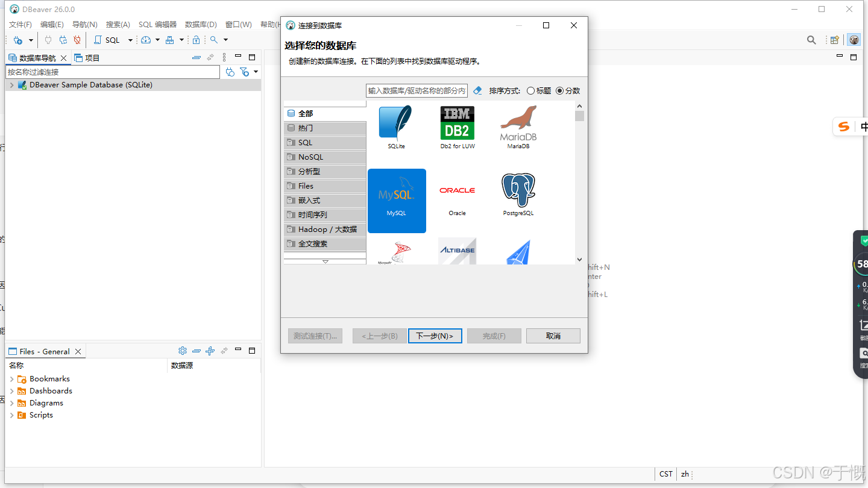Click the driver list scrollbar down arrow

pyautogui.click(x=579, y=260)
